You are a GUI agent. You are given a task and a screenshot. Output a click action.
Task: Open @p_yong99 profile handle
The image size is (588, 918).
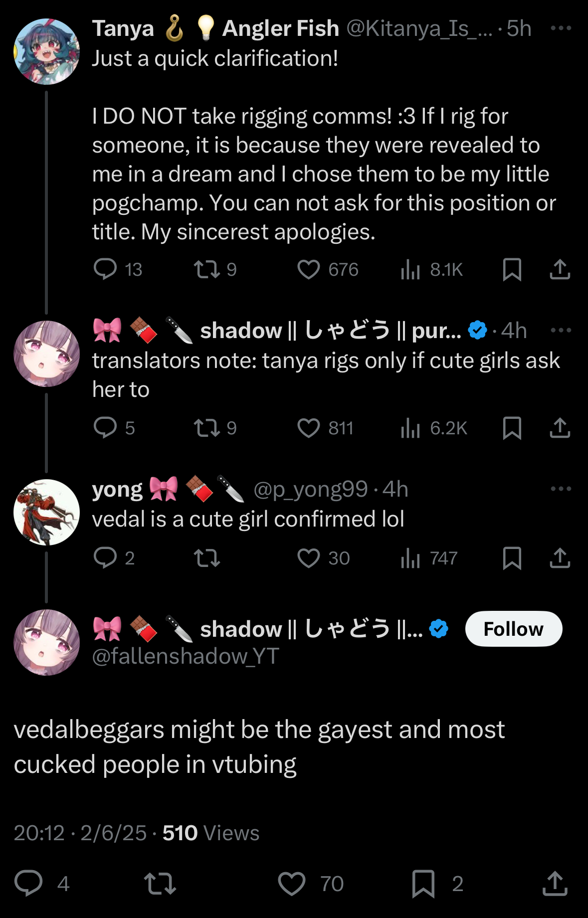coord(311,489)
